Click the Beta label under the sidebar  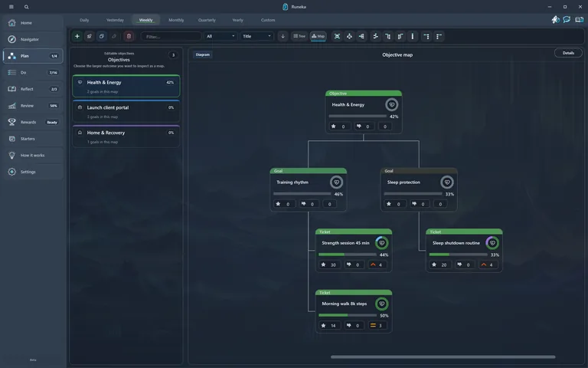click(x=33, y=360)
